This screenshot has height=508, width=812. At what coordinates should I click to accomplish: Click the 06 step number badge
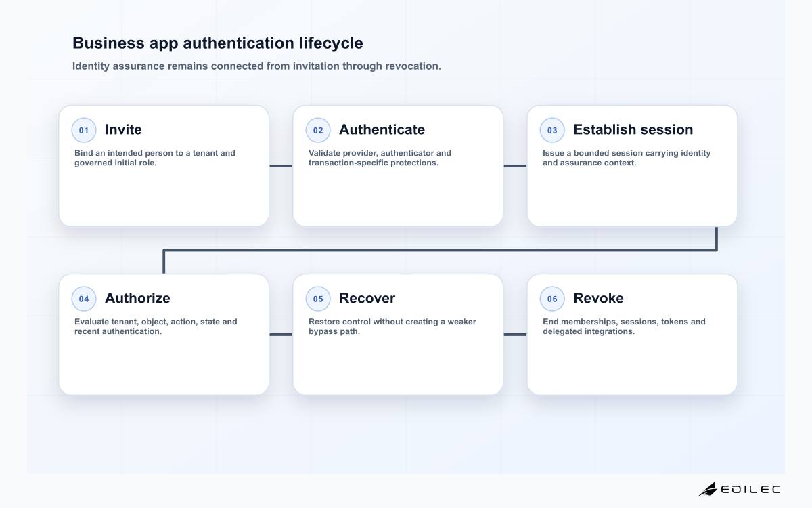point(552,299)
